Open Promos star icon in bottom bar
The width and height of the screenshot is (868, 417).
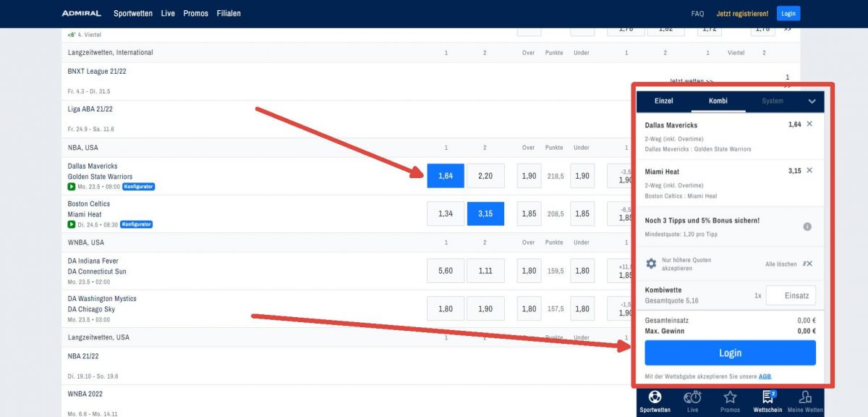click(731, 400)
